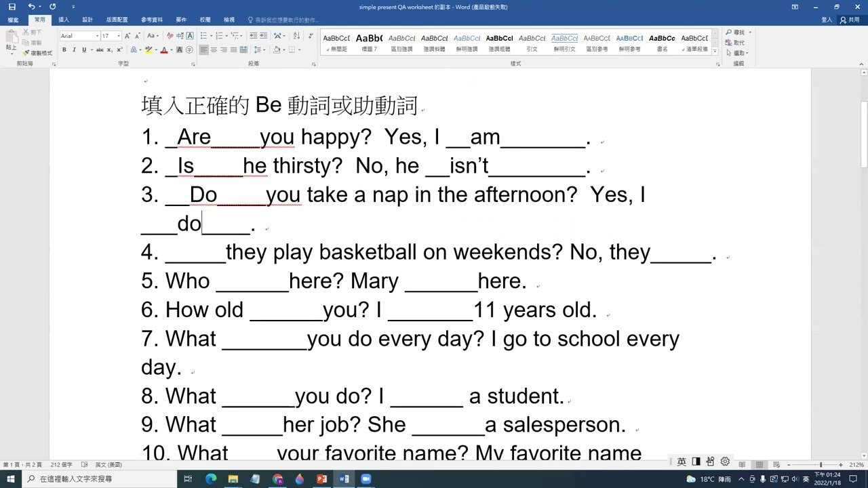868x488 pixels.
Task: Apply italic formatting
Action: (x=74, y=49)
